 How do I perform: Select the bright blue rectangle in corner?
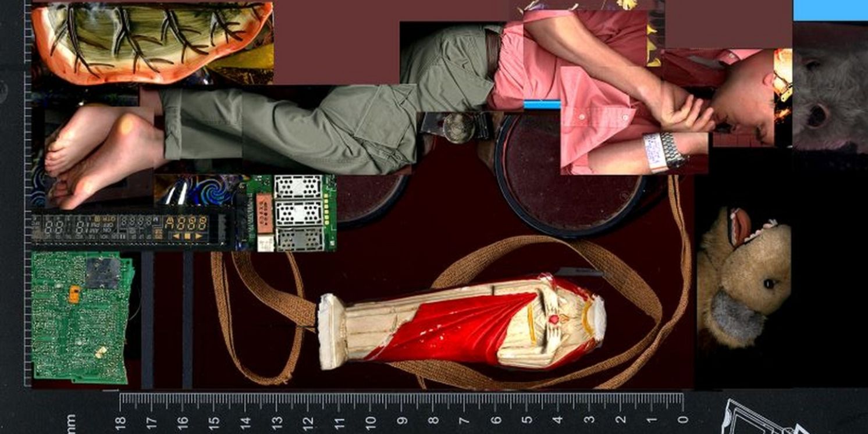click(x=830, y=10)
